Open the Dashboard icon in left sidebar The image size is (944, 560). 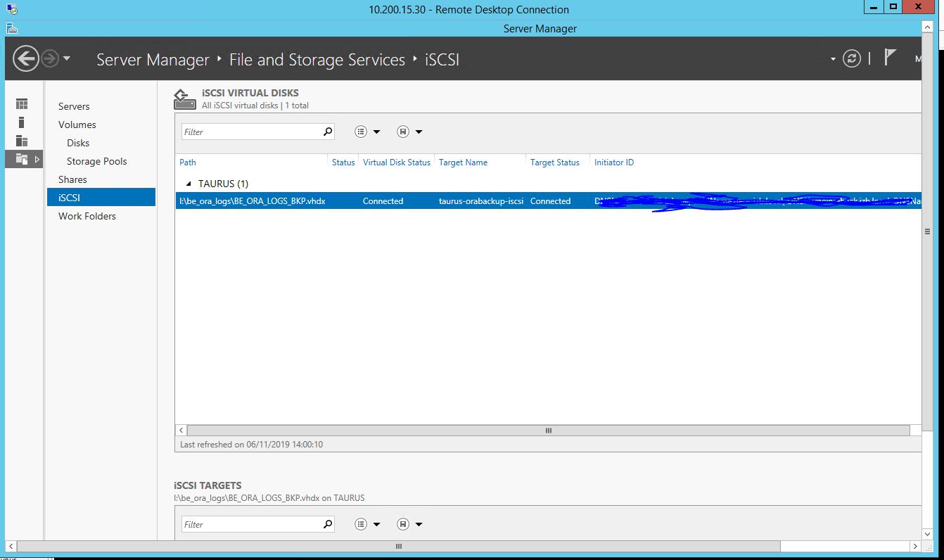(22, 104)
